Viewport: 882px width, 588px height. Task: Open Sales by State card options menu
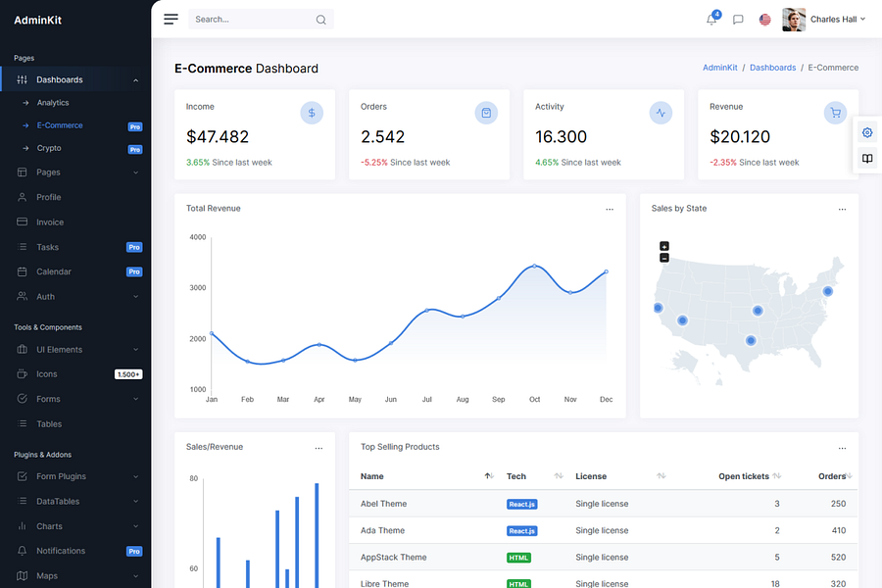[842, 210]
